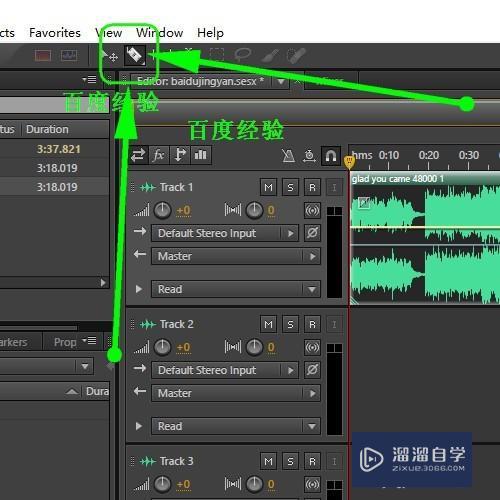Click clip envelope icon on waveform
Image resolution: width=500 pixels, height=500 pixels.
click(364, 203)
